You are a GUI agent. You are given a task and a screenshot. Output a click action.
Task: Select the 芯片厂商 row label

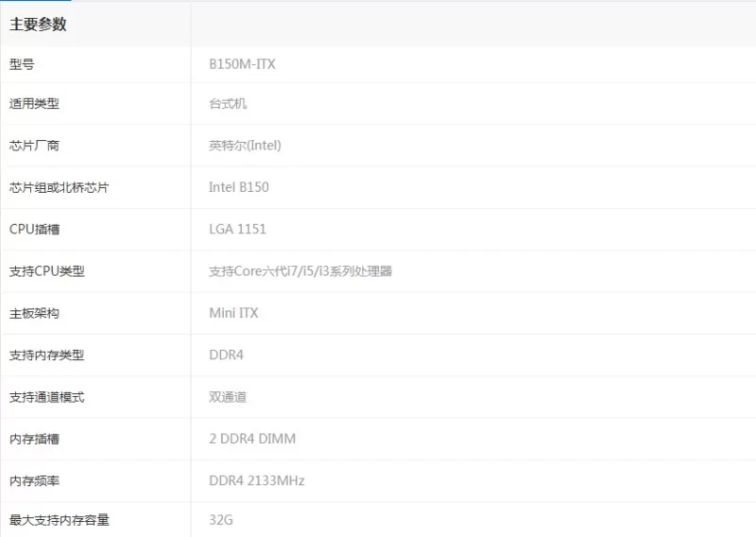click(34, 146)
